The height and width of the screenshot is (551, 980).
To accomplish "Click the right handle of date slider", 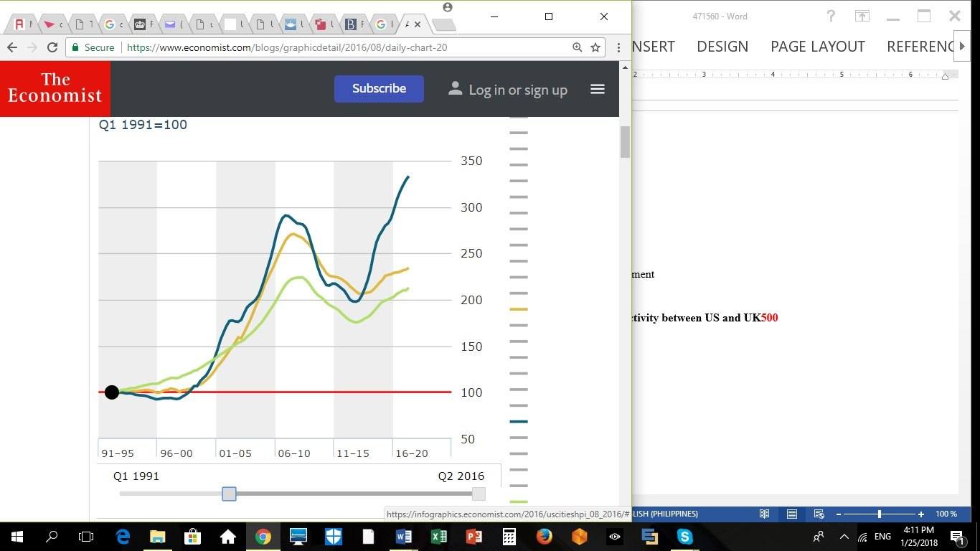I will 479,494.
